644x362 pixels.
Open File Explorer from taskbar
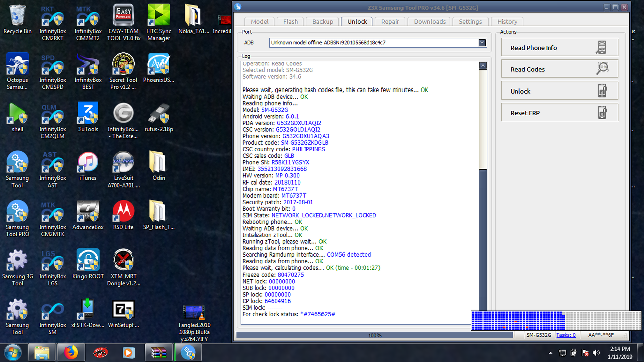coord(41,352)
